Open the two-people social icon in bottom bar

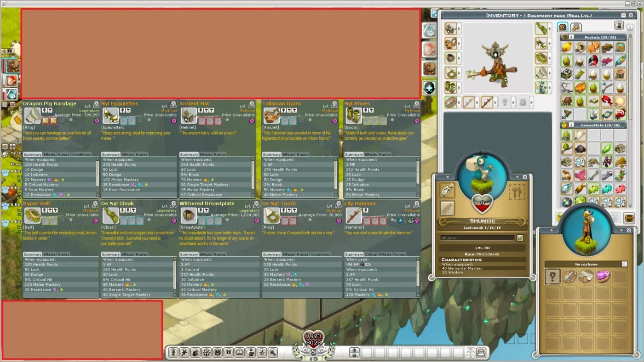[229, 353]
